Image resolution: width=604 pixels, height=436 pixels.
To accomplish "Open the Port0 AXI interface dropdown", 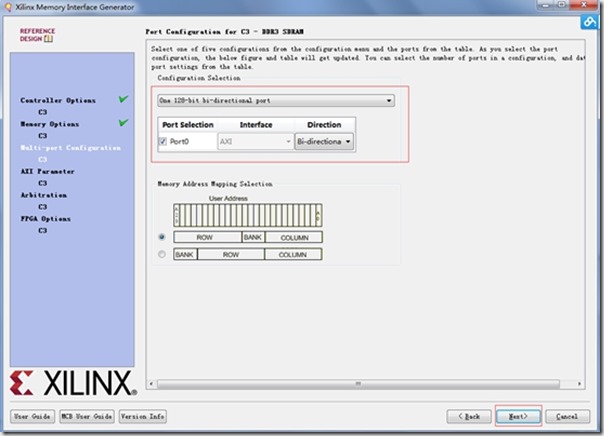I will coord(255,142).
